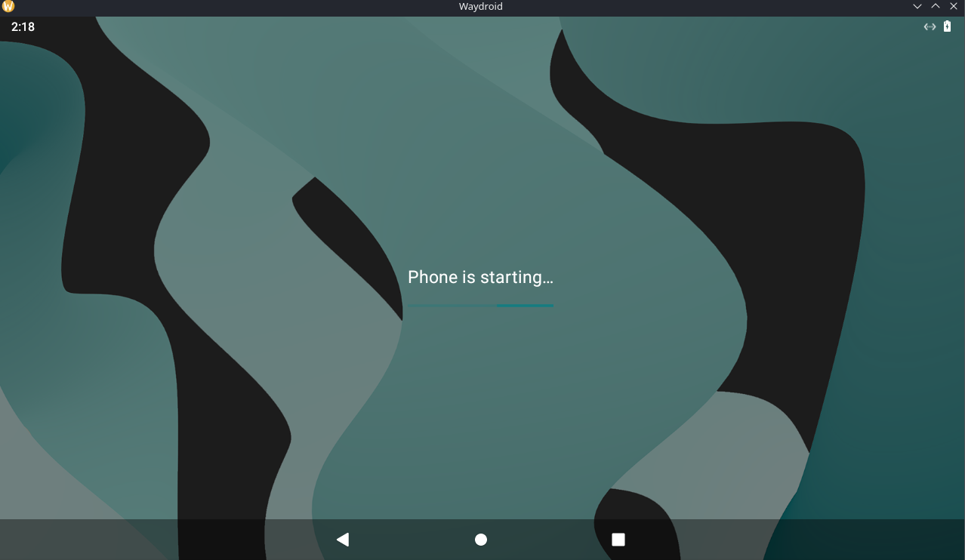The image size is (965, 560).
Task: Tap the 2:18 clock in status bar
Action: (23, 26)
